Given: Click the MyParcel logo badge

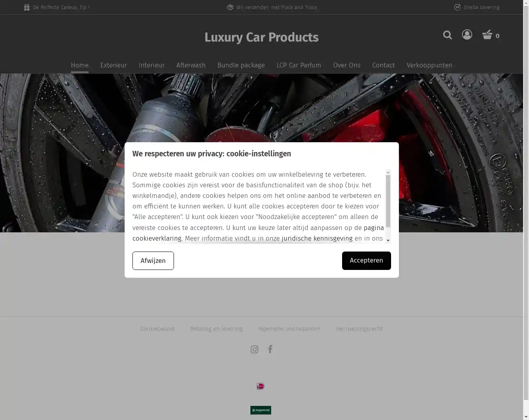Looking at the screenshot, I should point(261,410).
